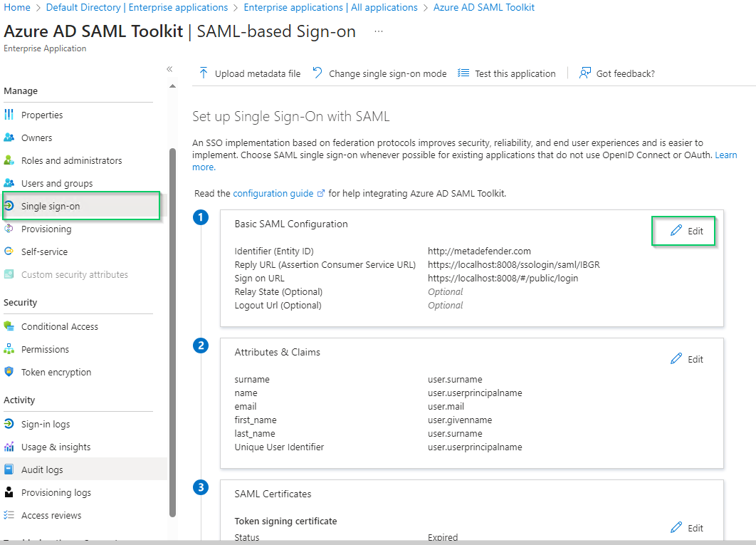
Task: Click the Sign on URL value ending in public/login
Action: (x=503, y=278)
